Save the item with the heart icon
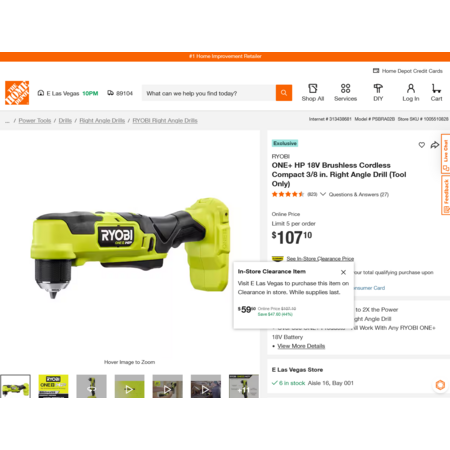The height and width of the screenshot is (450, 450). click(422, 145)
